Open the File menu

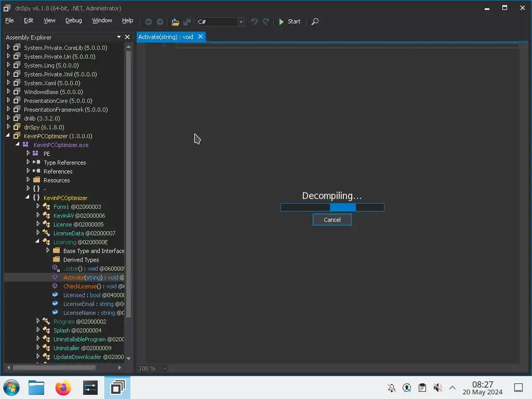coord(9,20)
